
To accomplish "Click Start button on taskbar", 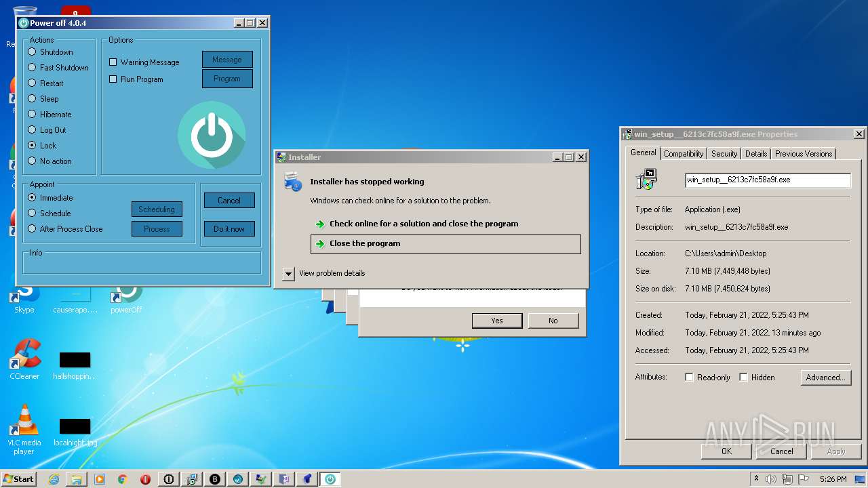I will (x=18, y=479).
